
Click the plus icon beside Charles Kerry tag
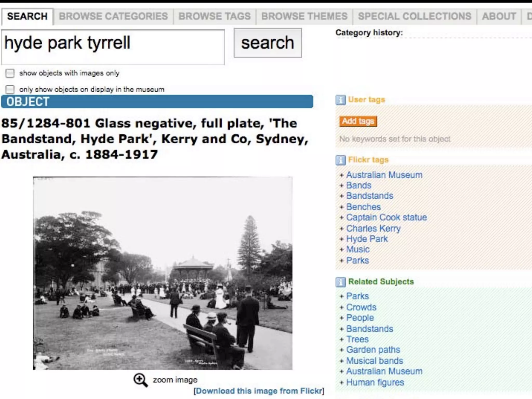[342, 229]
